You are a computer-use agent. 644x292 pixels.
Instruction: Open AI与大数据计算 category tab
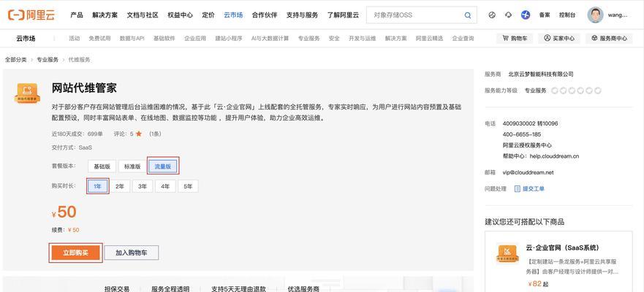tap(270, 39)
